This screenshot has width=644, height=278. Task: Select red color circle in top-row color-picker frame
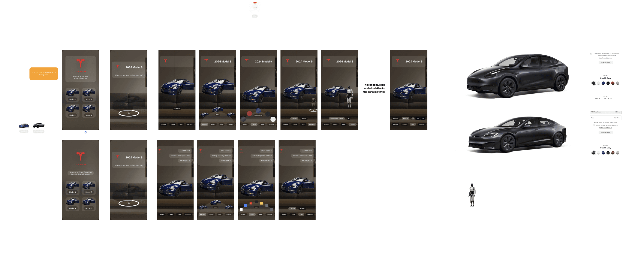[249, 114]
